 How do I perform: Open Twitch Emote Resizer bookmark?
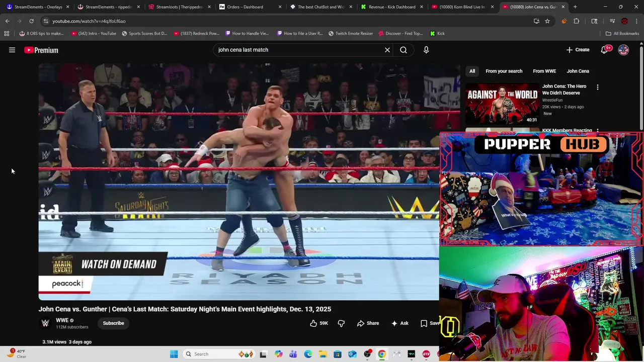tap(350, 33)
